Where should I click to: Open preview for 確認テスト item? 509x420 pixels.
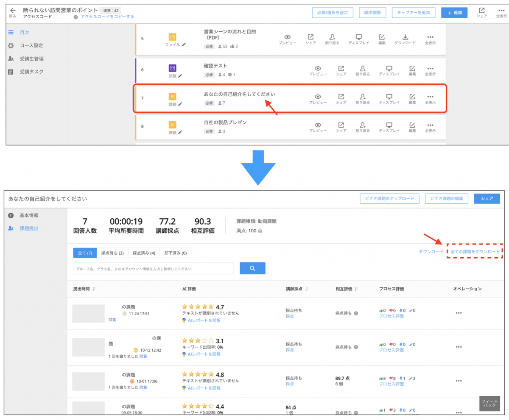[x=318, y=70]
